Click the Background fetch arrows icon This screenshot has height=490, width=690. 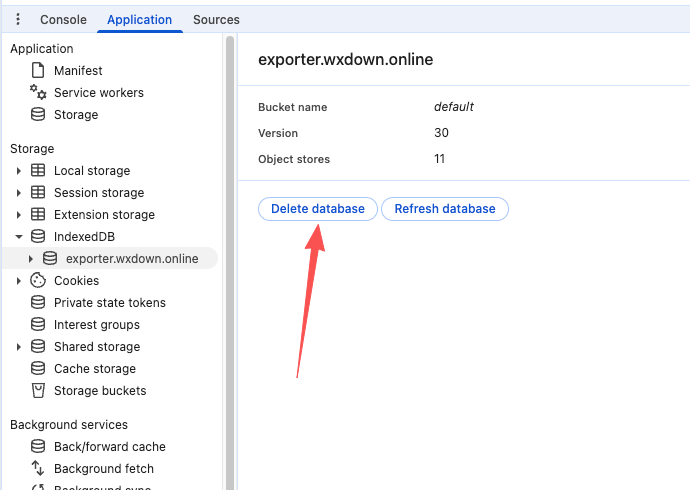coord(38,469)
